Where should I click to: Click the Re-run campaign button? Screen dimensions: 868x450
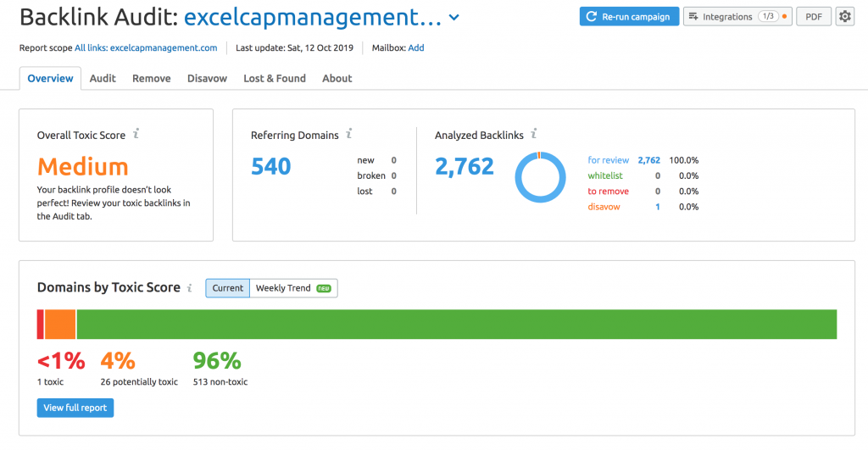[x=630, y=17]
